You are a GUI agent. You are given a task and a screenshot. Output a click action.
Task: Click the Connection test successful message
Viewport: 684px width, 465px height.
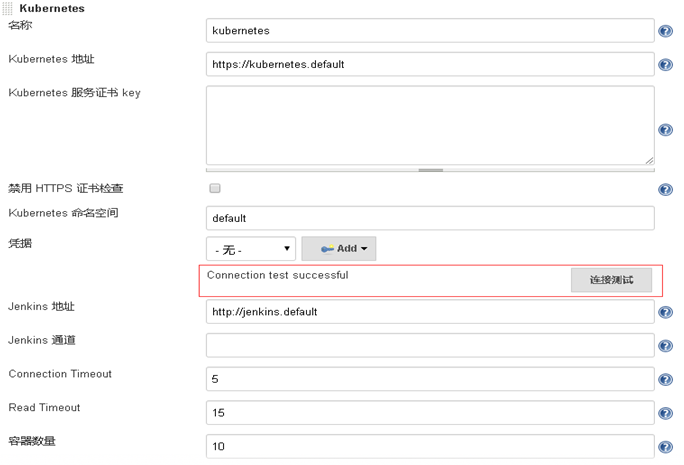click(277, 275)
